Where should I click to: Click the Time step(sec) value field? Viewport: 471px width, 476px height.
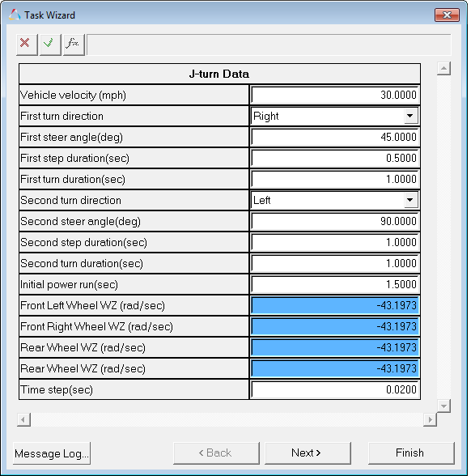[335, 389]
